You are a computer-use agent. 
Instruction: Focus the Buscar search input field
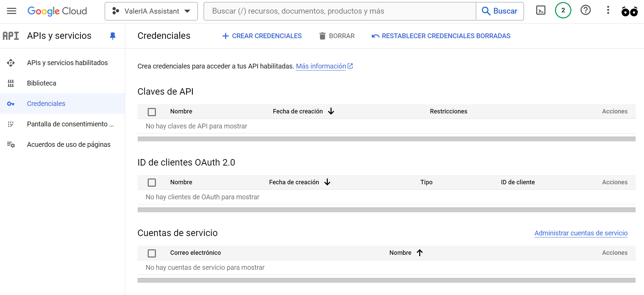[x=340, y=11]
